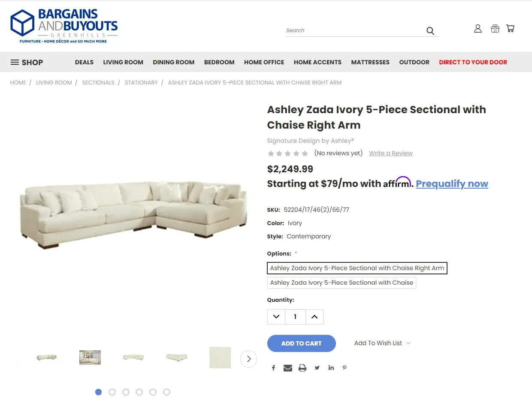Print the product page
This screenshot has height=412, width=532.
(x=302, y=368)
